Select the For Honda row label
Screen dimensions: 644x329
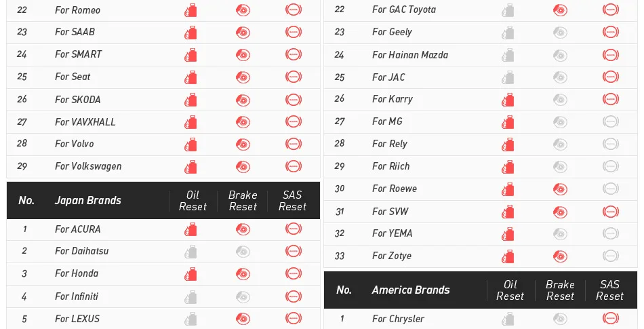coord(77,273)
